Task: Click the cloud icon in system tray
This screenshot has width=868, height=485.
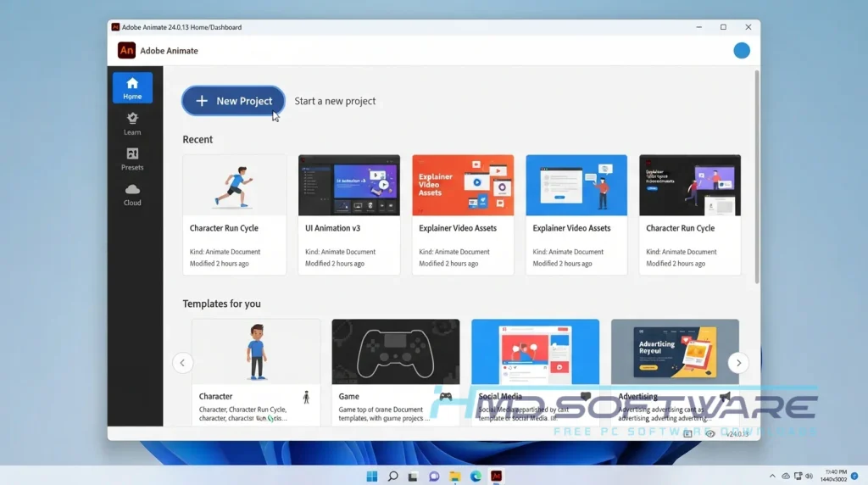Action: (x=786, y=477)
